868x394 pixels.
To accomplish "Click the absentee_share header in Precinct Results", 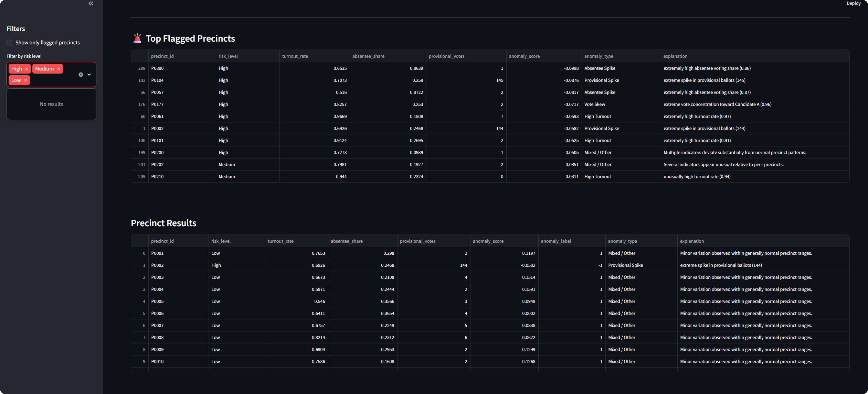I will [x=347, y=241].
